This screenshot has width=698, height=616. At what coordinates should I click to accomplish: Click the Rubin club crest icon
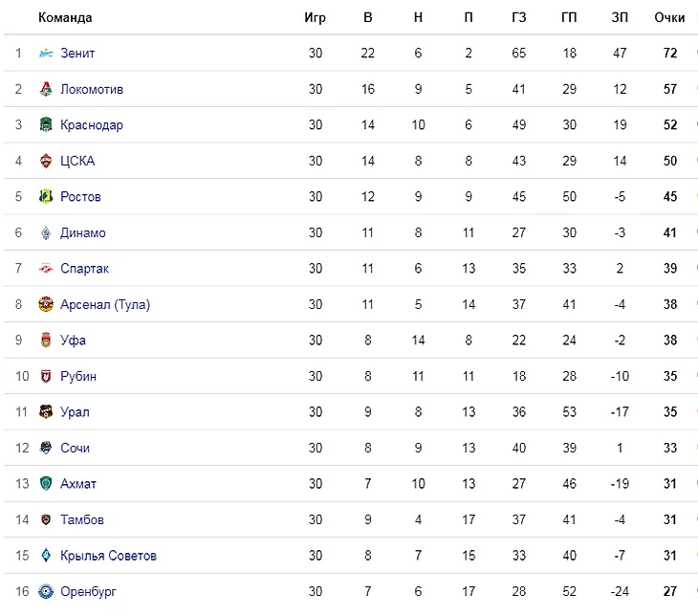pos(46,376)
